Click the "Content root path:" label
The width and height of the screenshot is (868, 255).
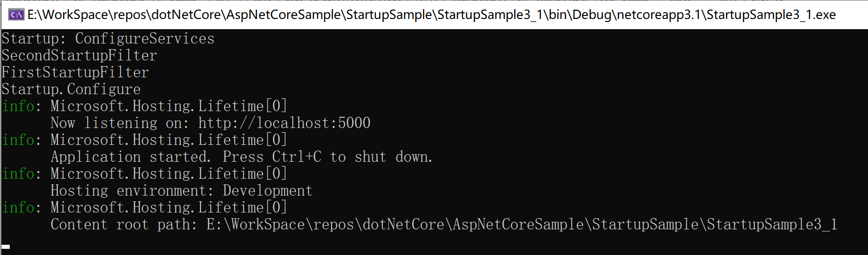[123, 224]
